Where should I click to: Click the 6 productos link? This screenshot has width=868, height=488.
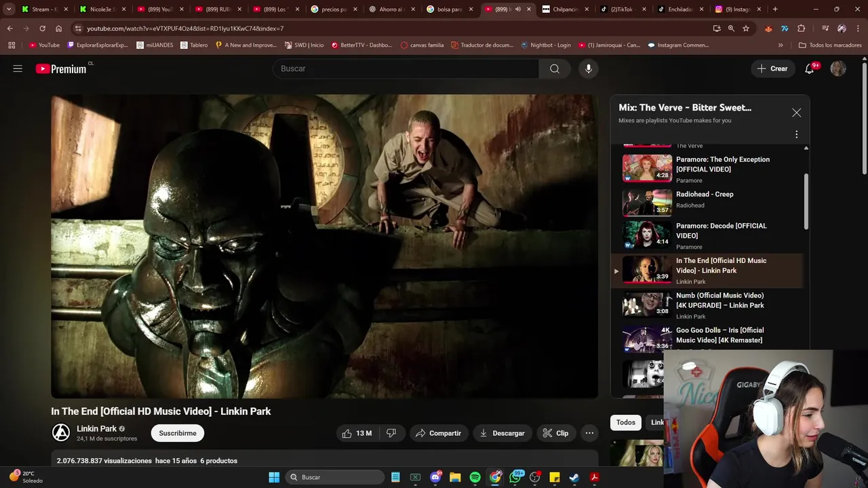click(x=218, y=461)
